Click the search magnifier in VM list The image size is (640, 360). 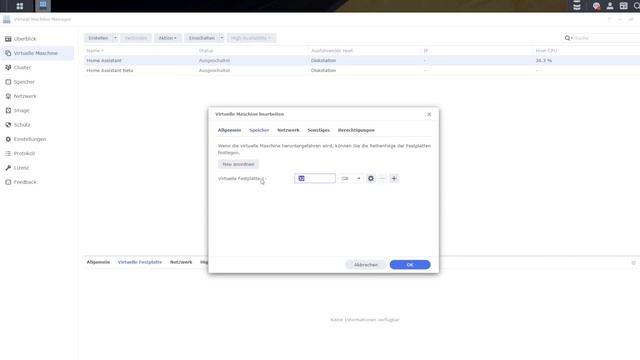point(567,38)
